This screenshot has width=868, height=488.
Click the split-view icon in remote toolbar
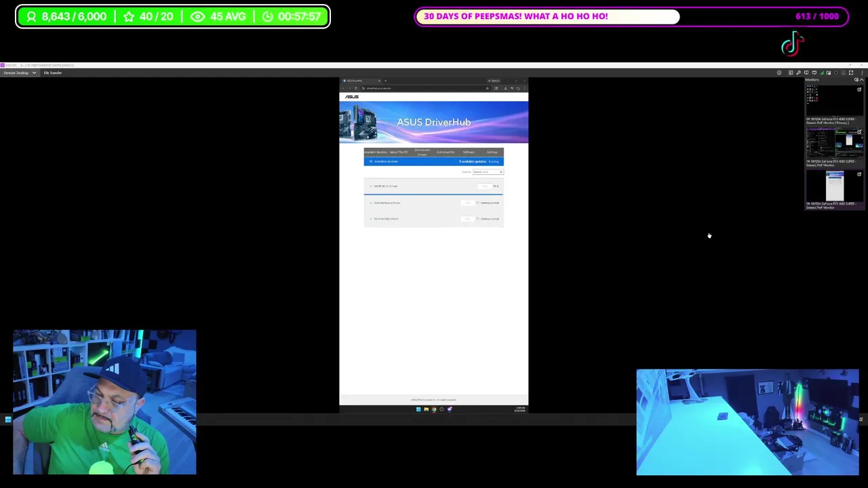click(791, 73)
